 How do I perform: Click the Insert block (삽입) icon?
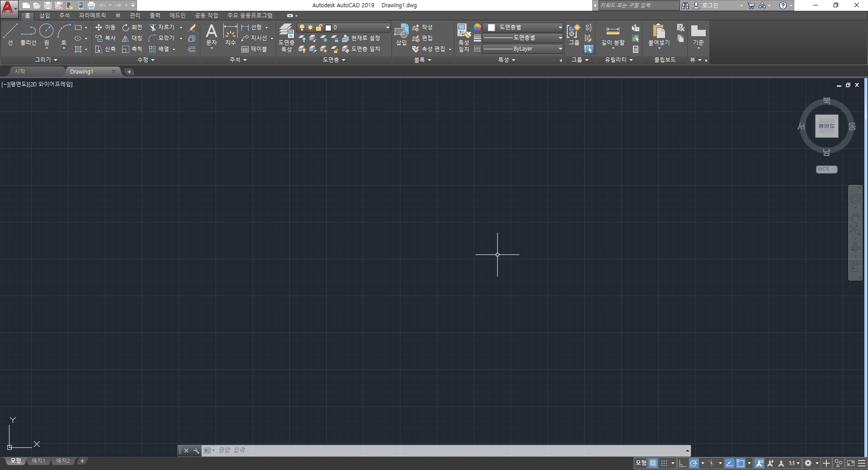[401, 34]
